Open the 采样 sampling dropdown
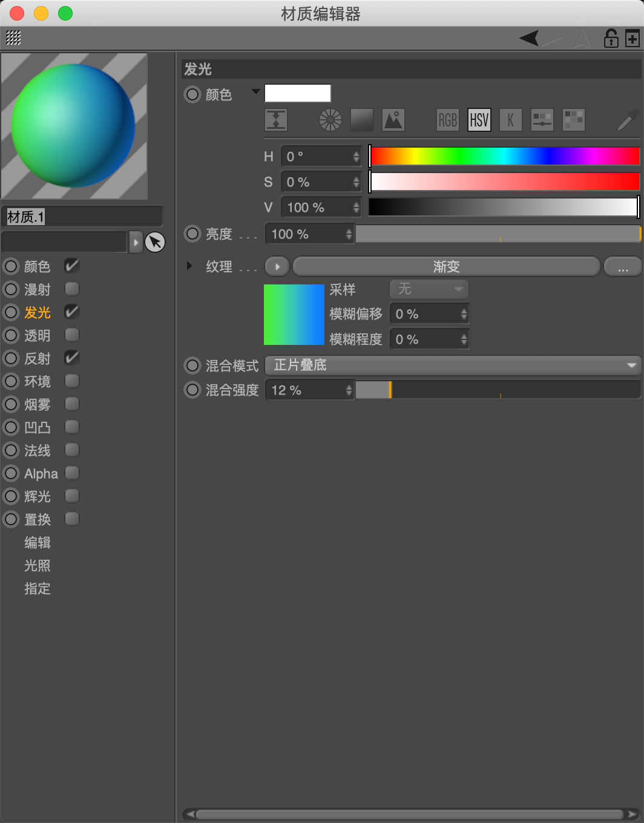Screen dimensions: 644x823 click(429, 289)
